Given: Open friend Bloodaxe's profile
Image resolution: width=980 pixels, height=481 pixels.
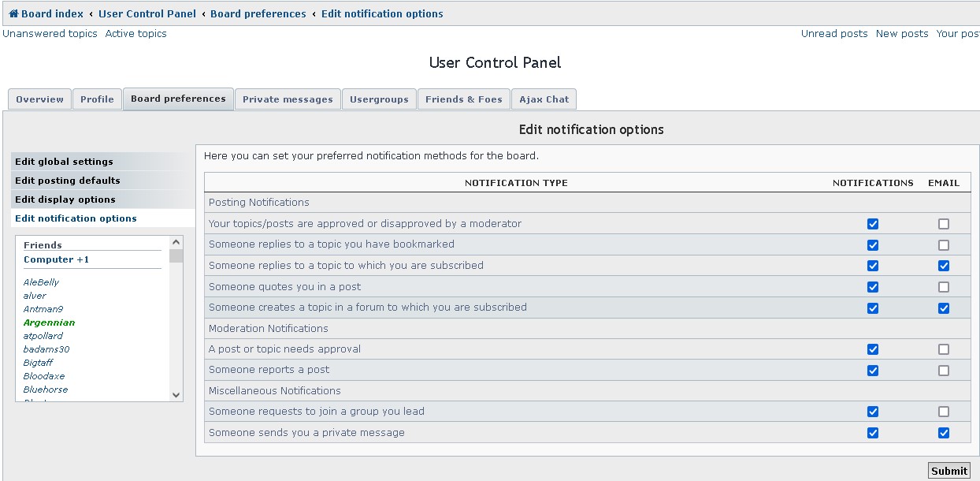Looking at the screenshot, I should [44, 376].
